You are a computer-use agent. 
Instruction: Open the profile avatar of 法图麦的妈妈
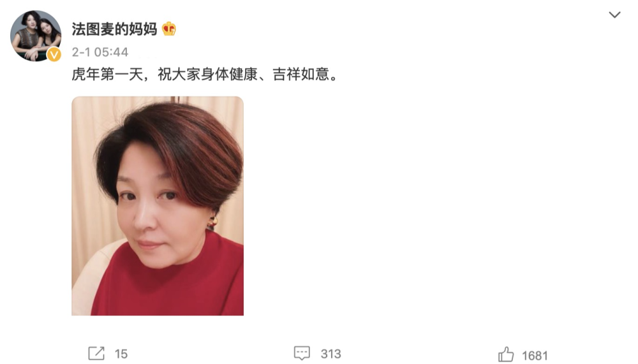[x=35, y=36]
